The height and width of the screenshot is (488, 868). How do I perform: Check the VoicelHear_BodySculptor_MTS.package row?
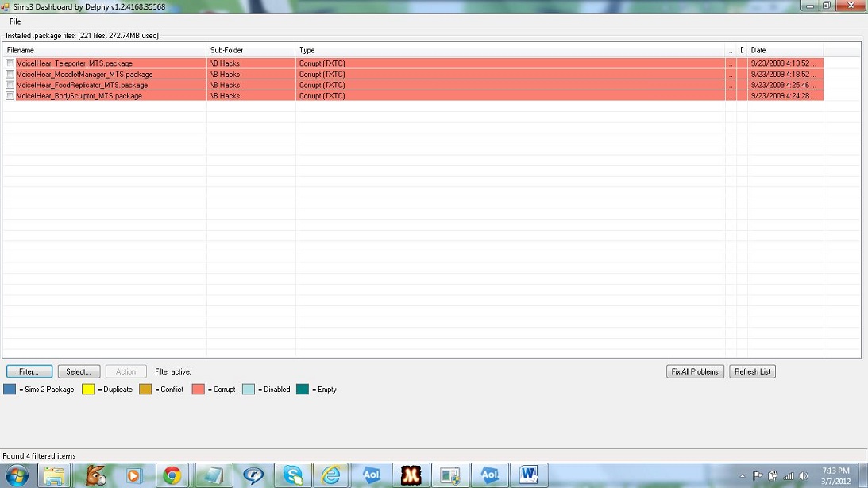[x=9, y=96]
